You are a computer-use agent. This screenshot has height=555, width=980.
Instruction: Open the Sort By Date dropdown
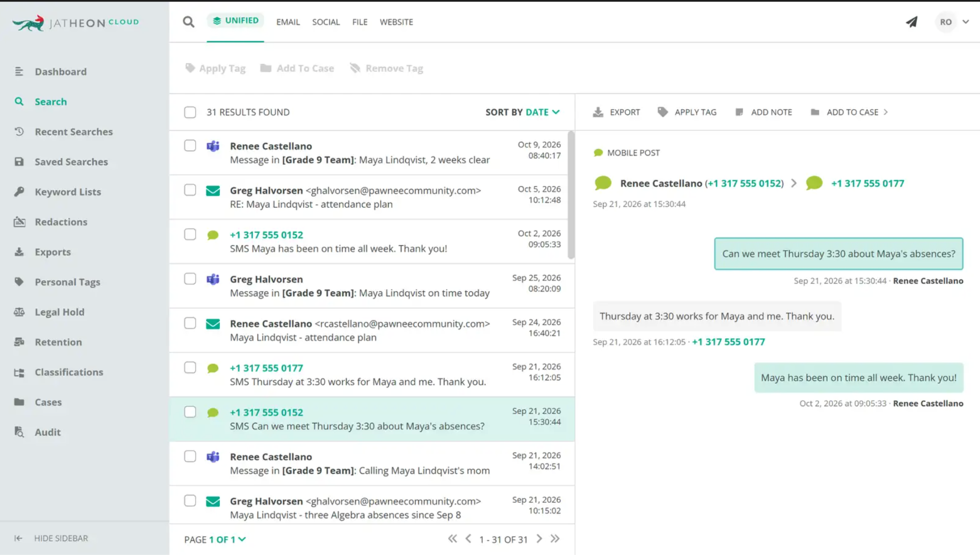[523, 112]
